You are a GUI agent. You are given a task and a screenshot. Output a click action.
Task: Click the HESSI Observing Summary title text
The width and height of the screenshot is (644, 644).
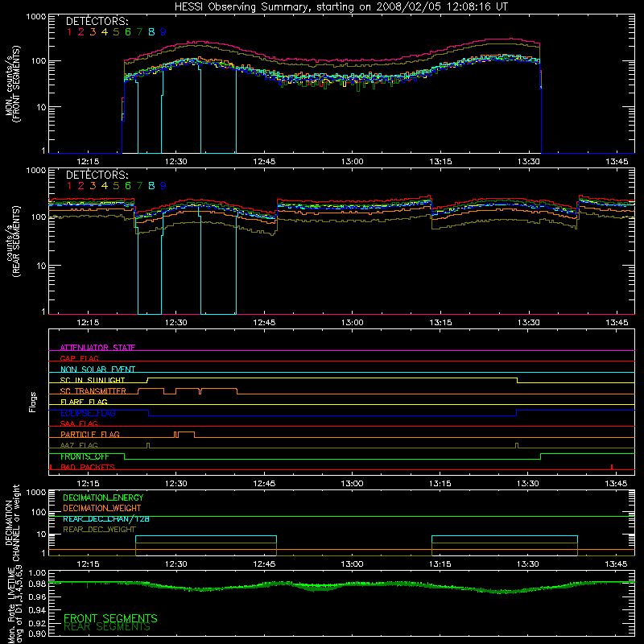pos(341,6)
